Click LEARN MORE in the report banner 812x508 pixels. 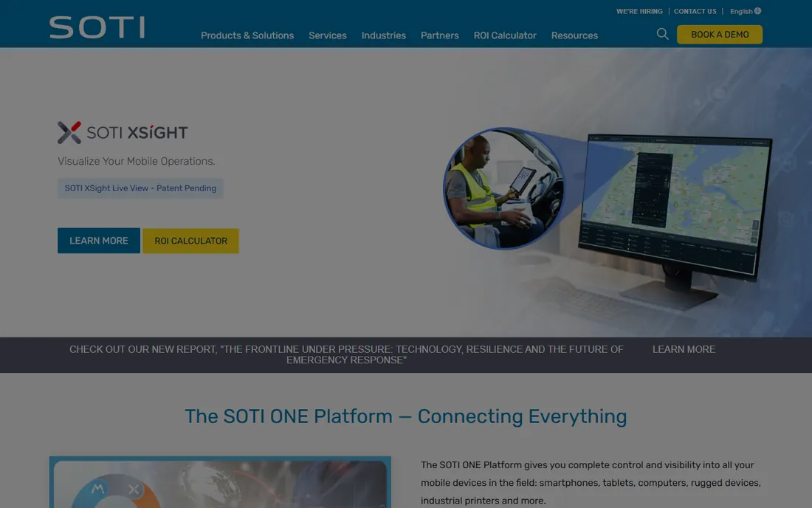tap(684, 349)
